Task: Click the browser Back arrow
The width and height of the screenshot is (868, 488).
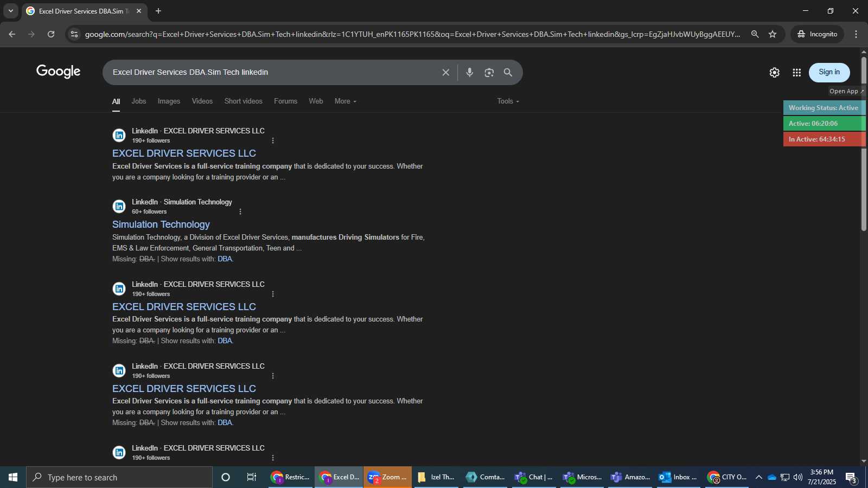Action: click(x=12, y=34)
